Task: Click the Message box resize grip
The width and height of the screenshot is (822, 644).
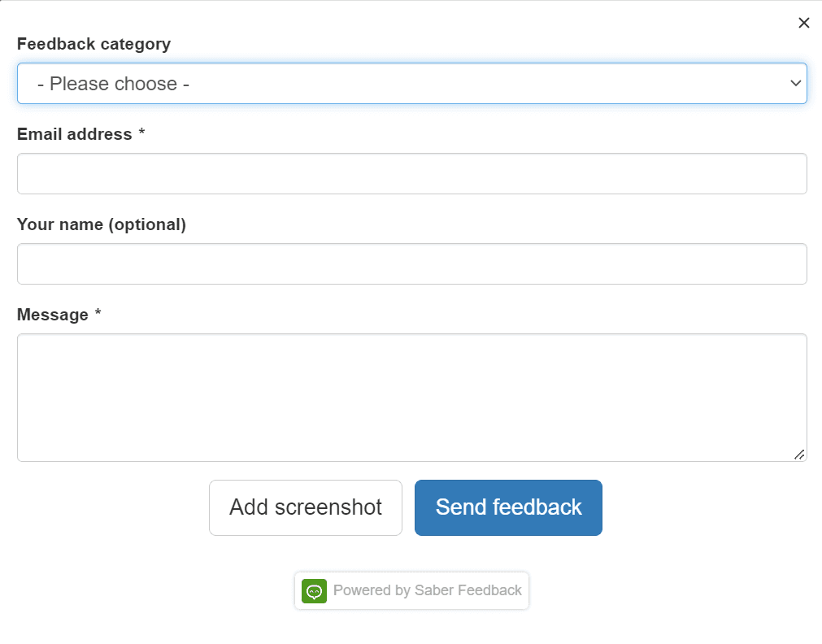Action: click(799, 455)
